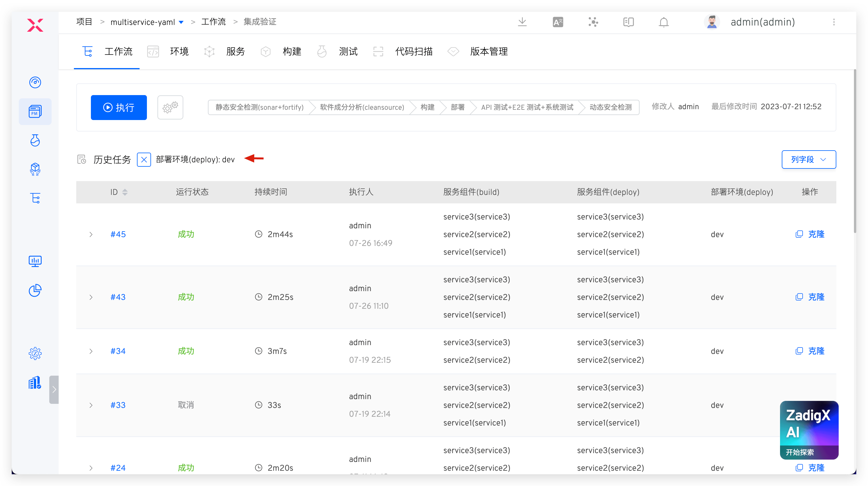Open task #43 link

pos(118,297)
